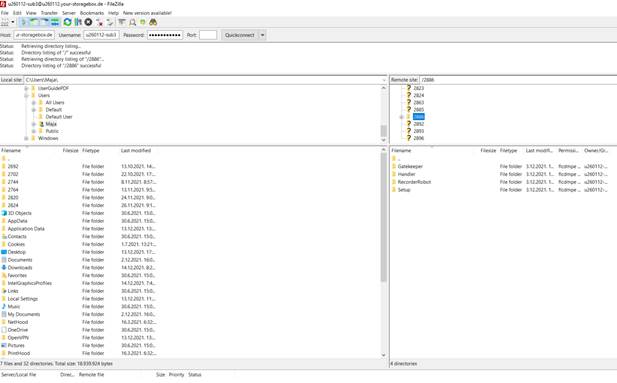The height and width of the screenshot is (383, 617).
Task: Click the New version available! menu item
Action: 147,13
